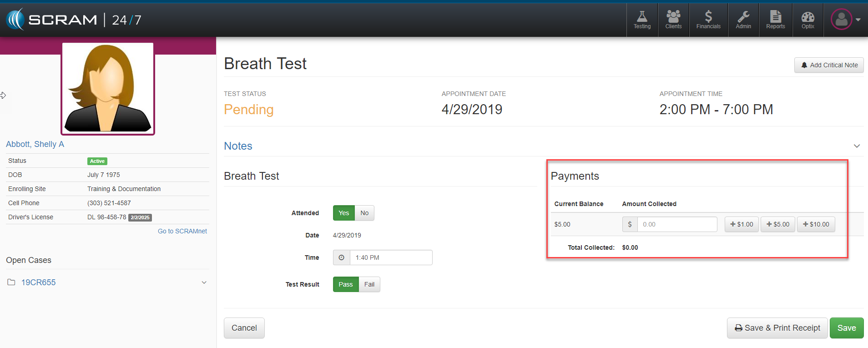
Task: Follow the Go to SCRAMnet link
Action: 182,231
